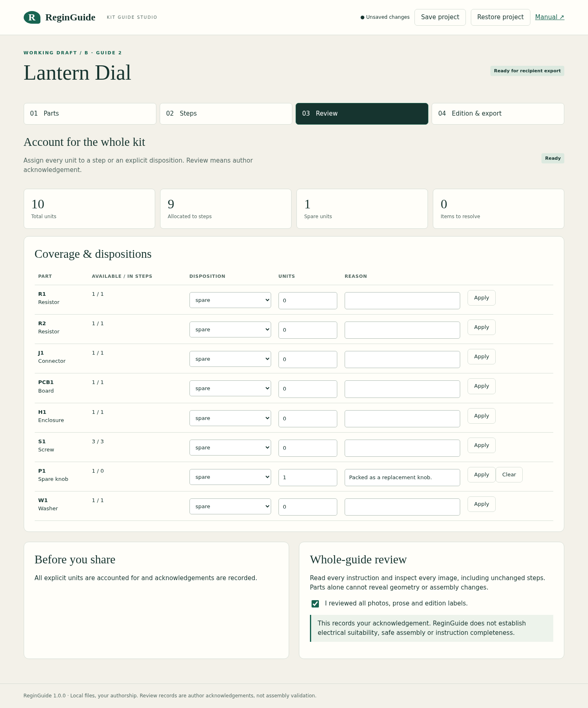Apply the disposition for W1 Washer

click(481, 504)
